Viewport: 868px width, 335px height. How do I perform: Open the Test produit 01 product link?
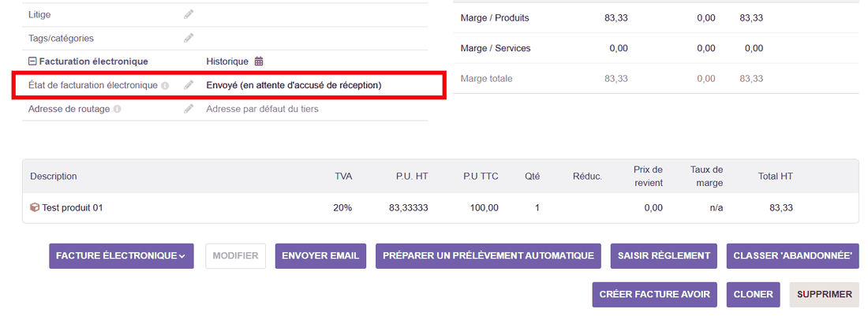tap(73, 208)
